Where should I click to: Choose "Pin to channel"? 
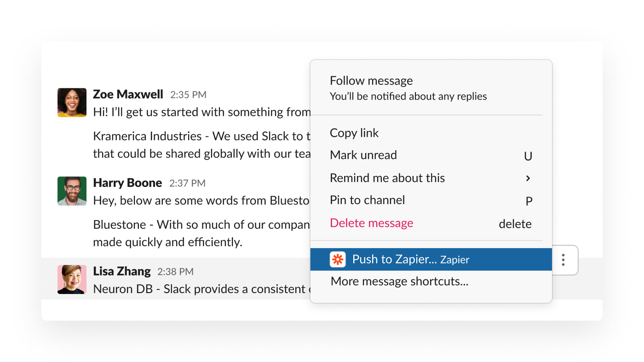click(367, 200)
